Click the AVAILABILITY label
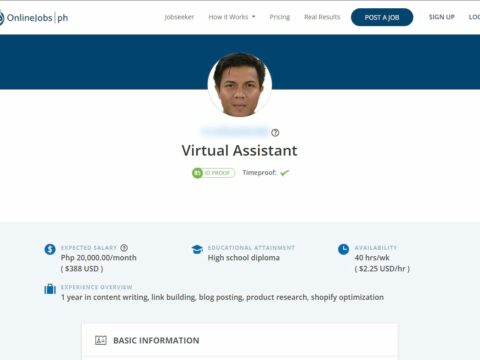This screenshot has height=360, width=480. (376, 248)
